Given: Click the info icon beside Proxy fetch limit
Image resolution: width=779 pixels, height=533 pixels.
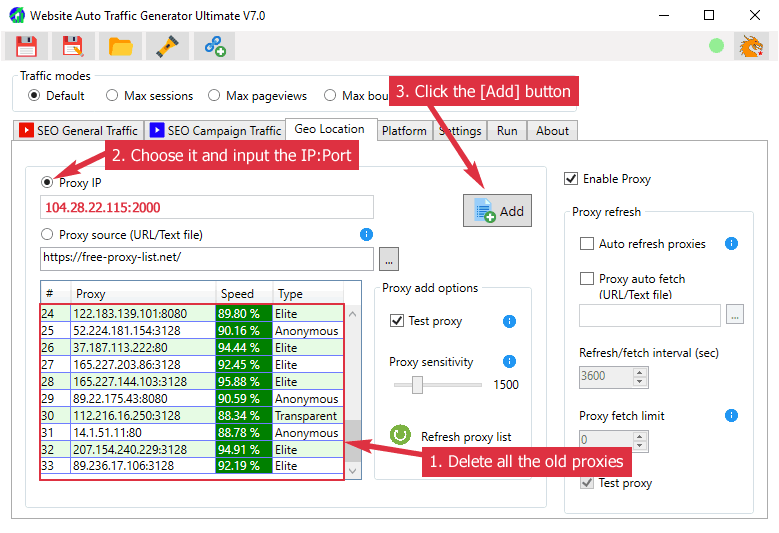Looking at the screenshot, I should [731, 415].
